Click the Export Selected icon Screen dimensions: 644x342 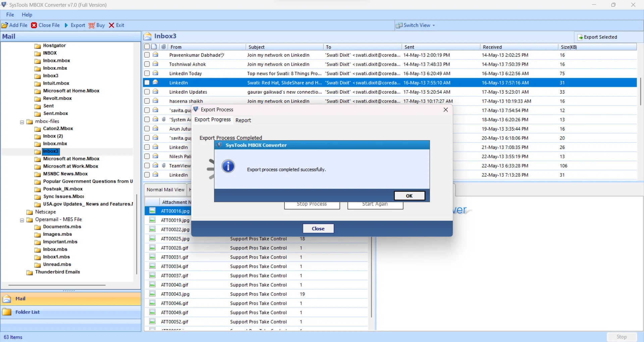(580, 37)
